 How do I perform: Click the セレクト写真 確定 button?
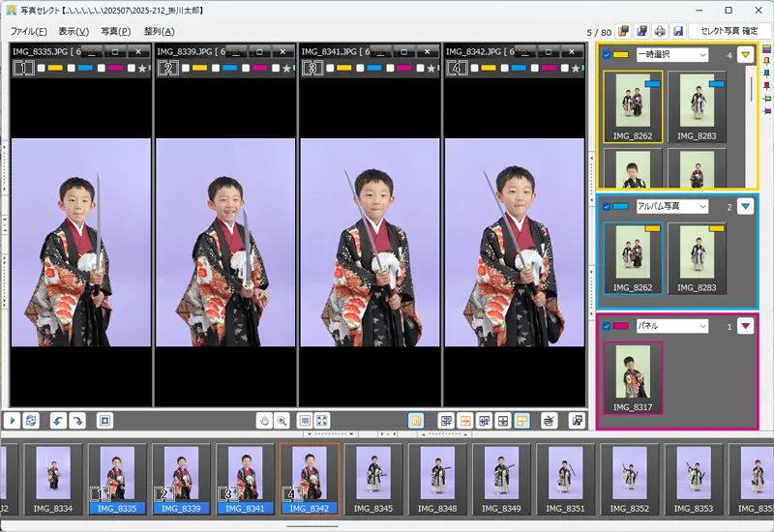click(x=729, y=31)
